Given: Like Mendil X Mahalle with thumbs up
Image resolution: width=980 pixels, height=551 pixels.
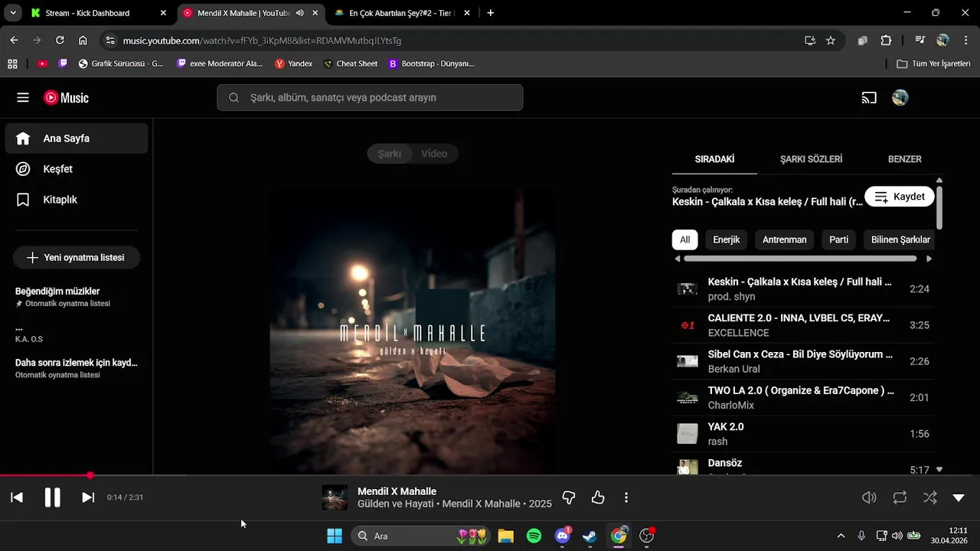Looking at the screenshot, I should point(598,497).
